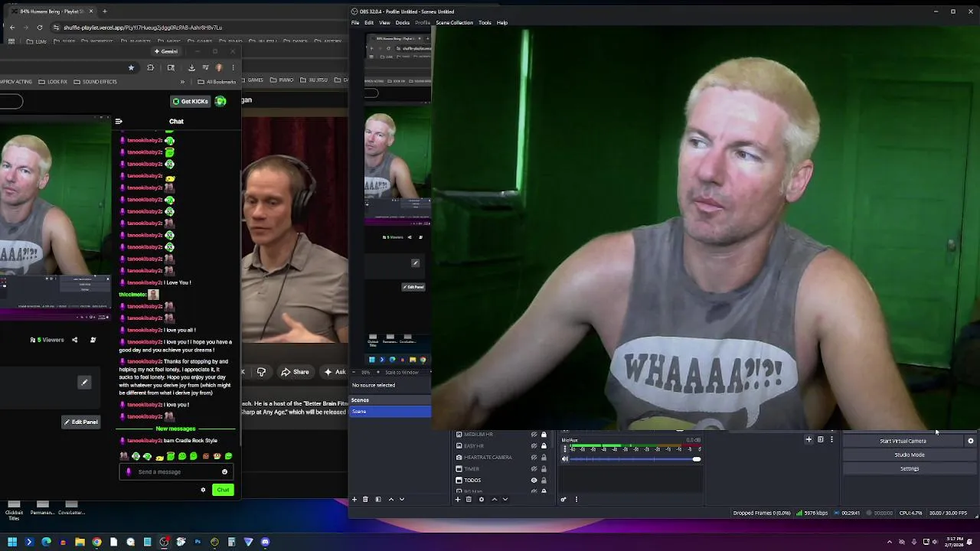Screen dimensions: 980x551
Task: Open LOOK FIX bookmark folder
Action: click(53, 82)
